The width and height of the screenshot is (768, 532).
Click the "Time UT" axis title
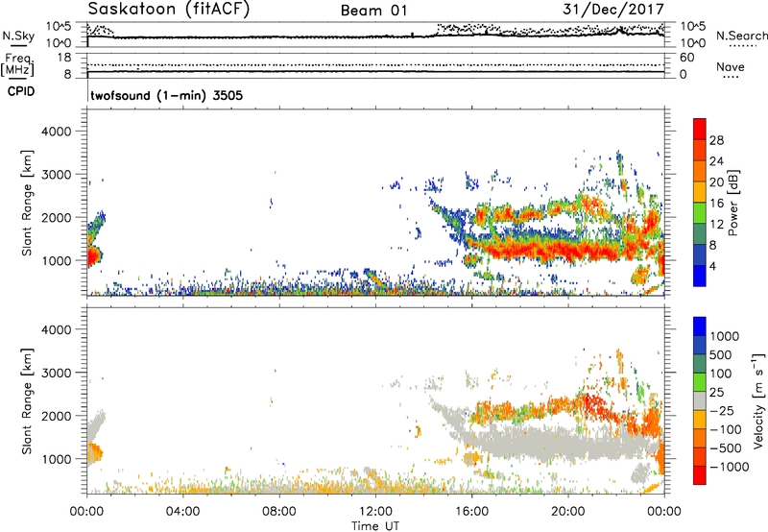(375, 526)
